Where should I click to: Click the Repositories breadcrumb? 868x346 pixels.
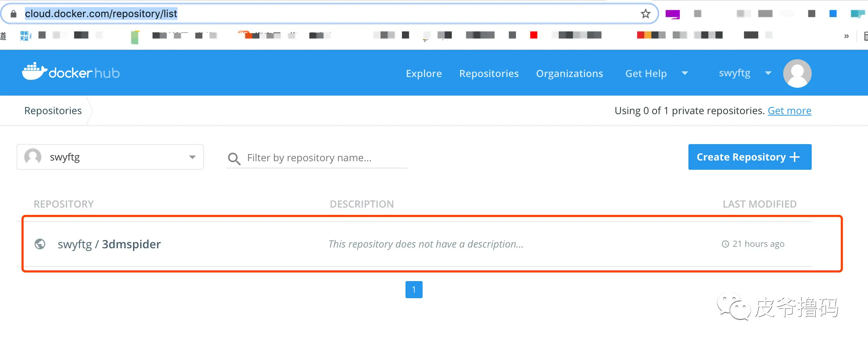coord(53,111)
